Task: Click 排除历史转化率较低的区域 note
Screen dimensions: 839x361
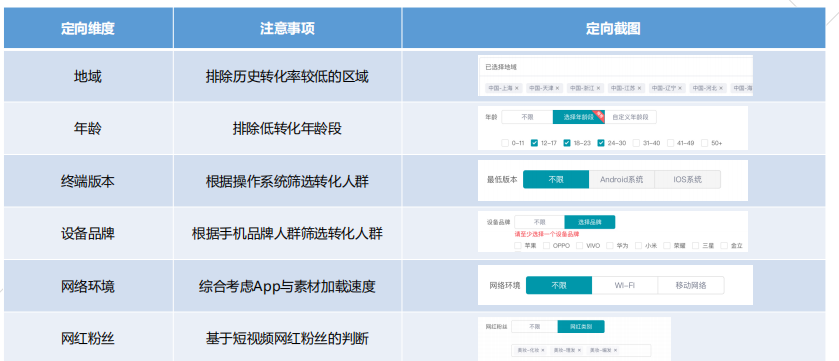Action: (287, 76)
